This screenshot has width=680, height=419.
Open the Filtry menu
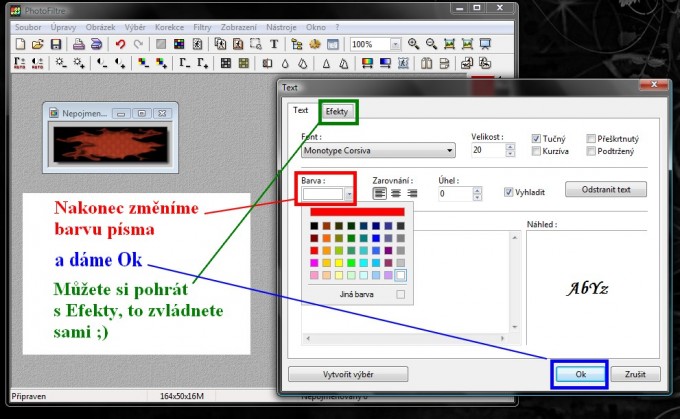coord(202,27)
